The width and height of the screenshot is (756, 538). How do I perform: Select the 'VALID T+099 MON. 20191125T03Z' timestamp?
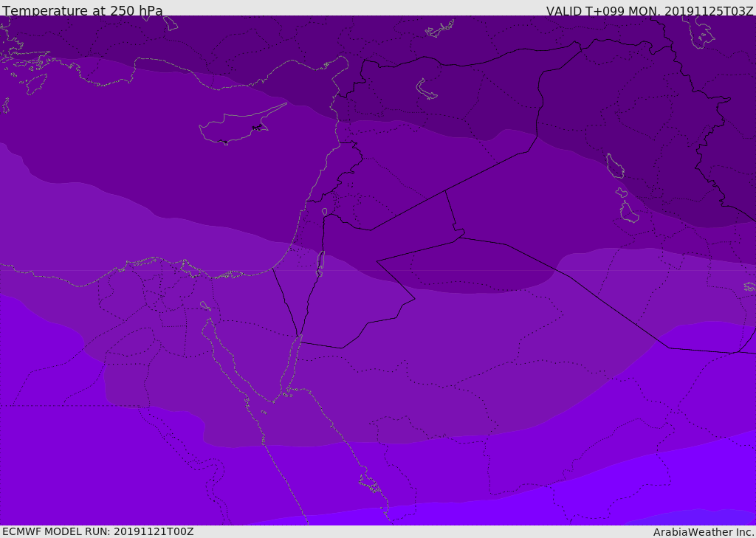[650, 10]
